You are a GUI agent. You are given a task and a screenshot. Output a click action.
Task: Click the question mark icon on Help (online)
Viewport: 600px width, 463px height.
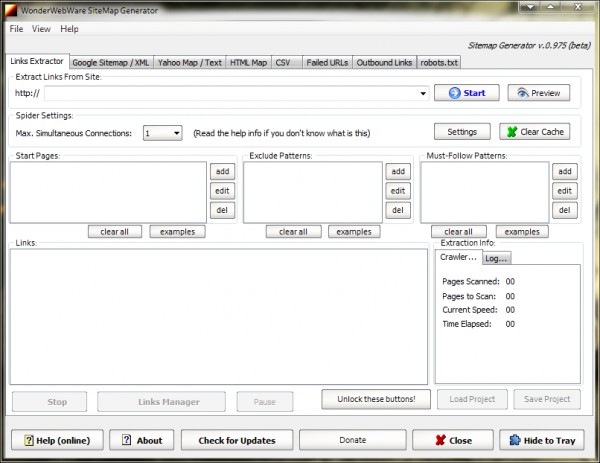tap(29, 440)
